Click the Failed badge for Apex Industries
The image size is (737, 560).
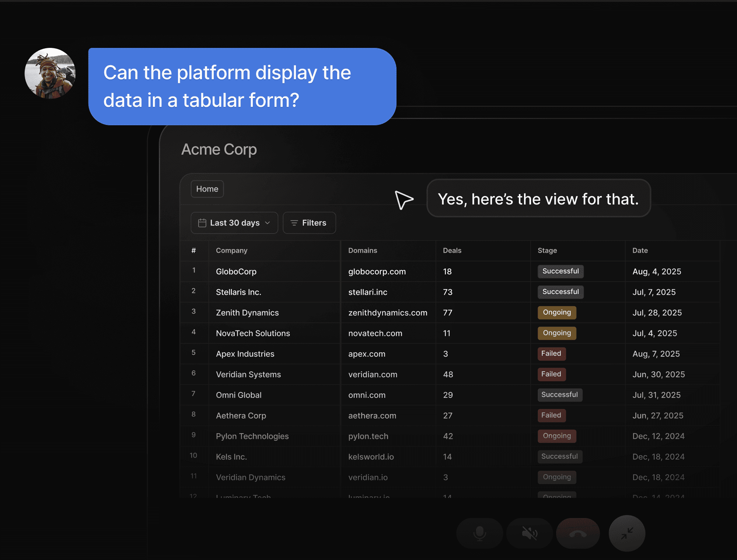click(551, 354)
